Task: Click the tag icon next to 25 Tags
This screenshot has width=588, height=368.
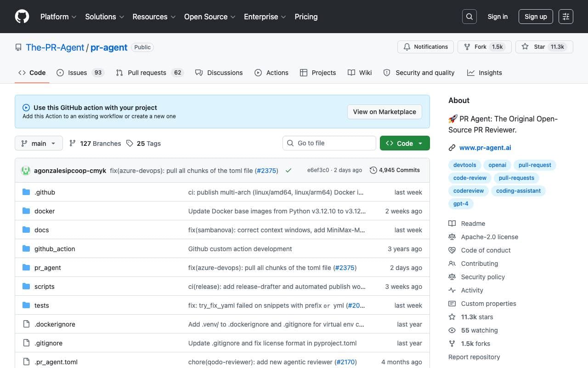Action: tap(130, 144)
